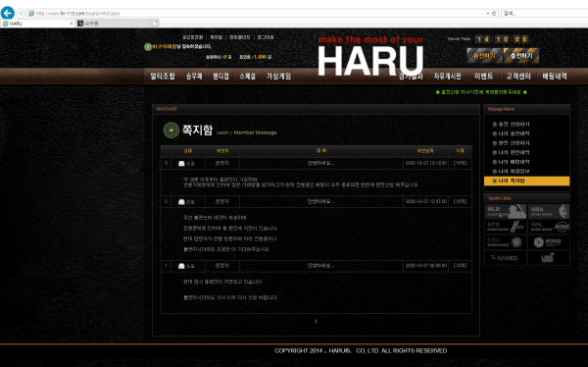
Task: Open 스페셜 menu
Action: tap(247, 77)
